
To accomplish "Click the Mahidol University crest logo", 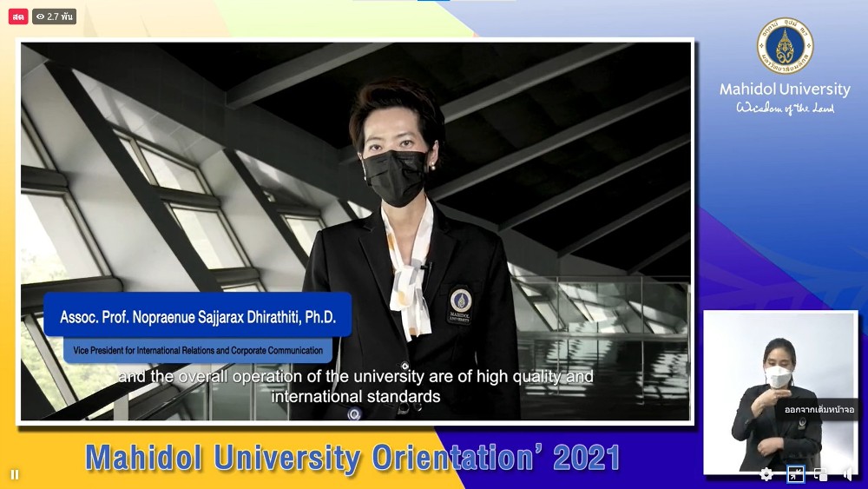I will (785, 45).
